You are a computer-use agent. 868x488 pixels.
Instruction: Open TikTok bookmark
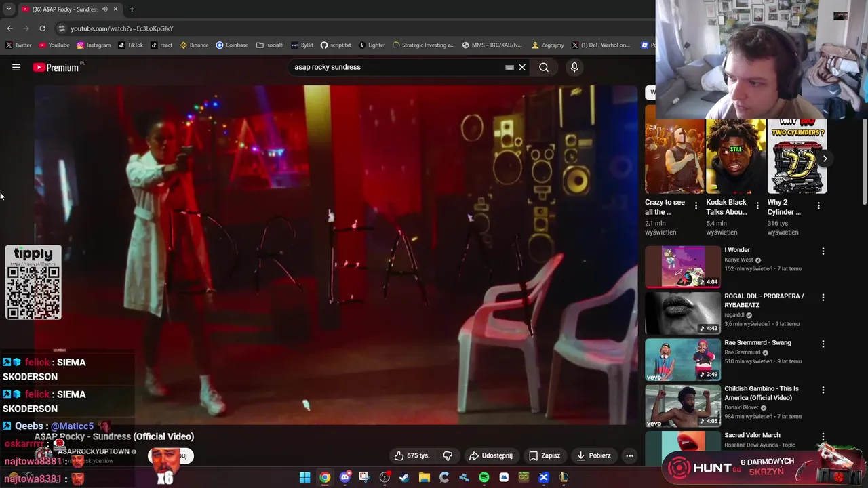pos(130,45)
